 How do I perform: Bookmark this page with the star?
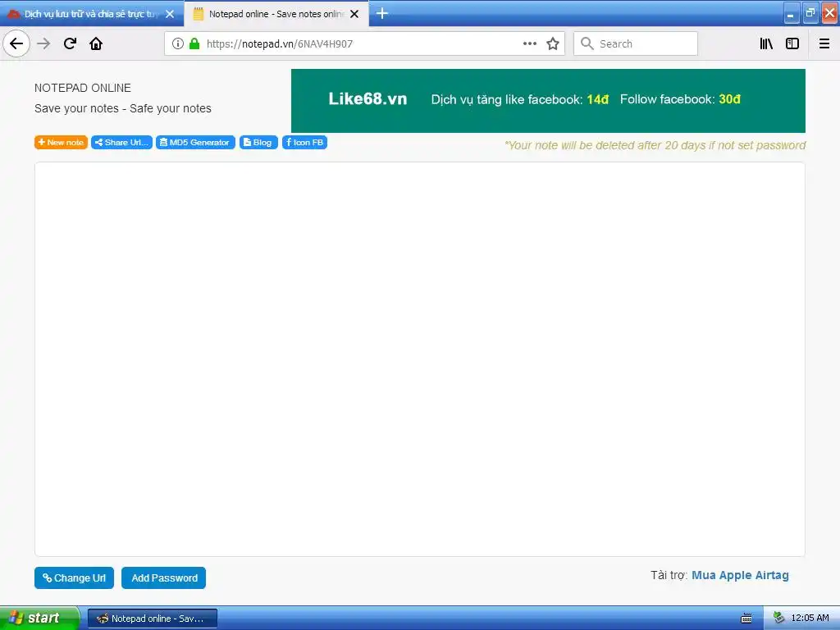[x=553, y=43]
